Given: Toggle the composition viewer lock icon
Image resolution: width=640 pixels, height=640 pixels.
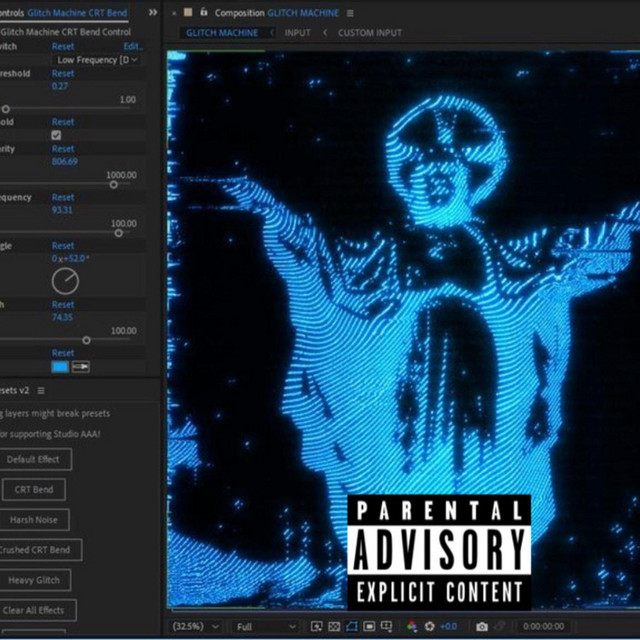Looking at the screenshot, I should click(x=204, y=13).
